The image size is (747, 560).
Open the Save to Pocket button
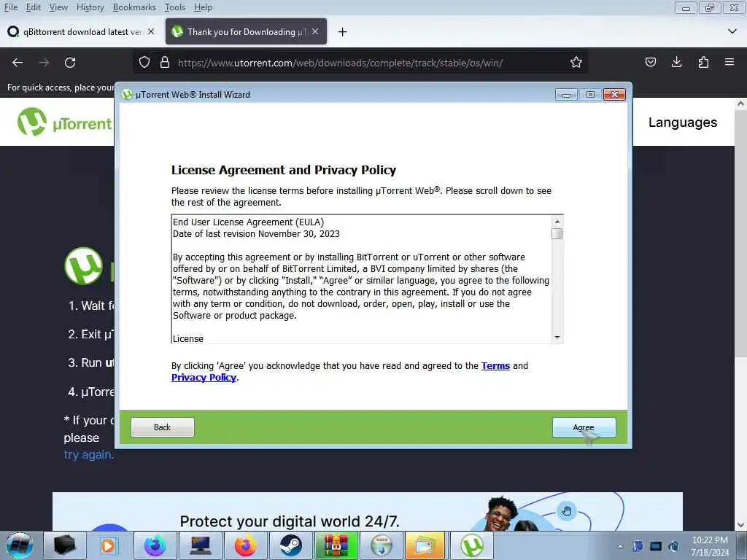coord(651,63)
